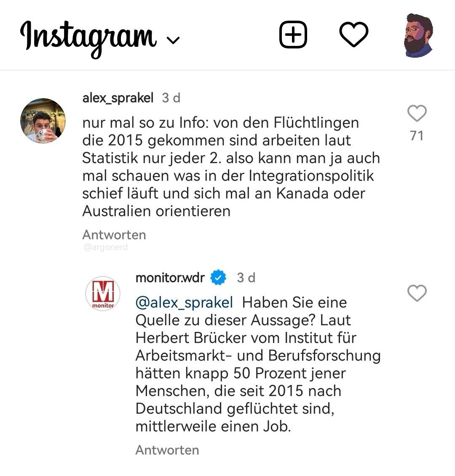Click Antworten under the monitor.wdr reply
This screenshot has height=476, width=455.
point(167,450)
